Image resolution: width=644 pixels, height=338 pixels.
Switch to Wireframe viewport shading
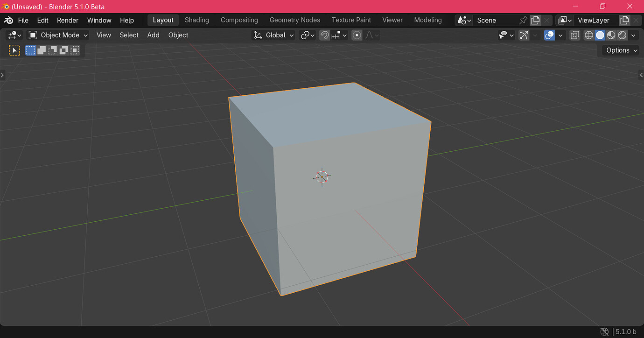click(589, 35)
